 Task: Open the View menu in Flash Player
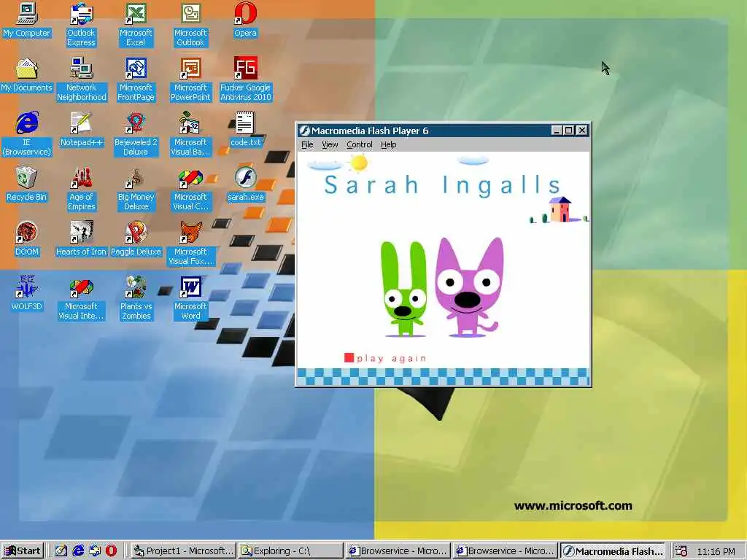tap(330, 144)
